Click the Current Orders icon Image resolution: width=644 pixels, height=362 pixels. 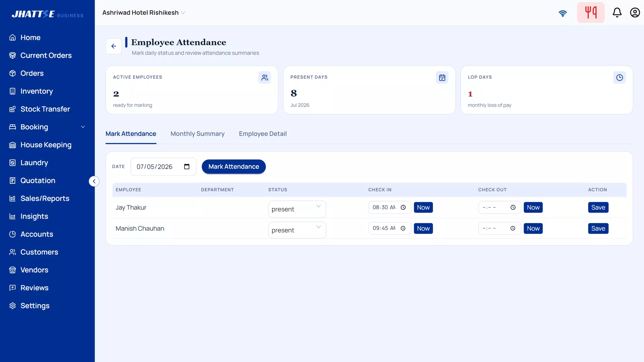click(x=12, y=55)
